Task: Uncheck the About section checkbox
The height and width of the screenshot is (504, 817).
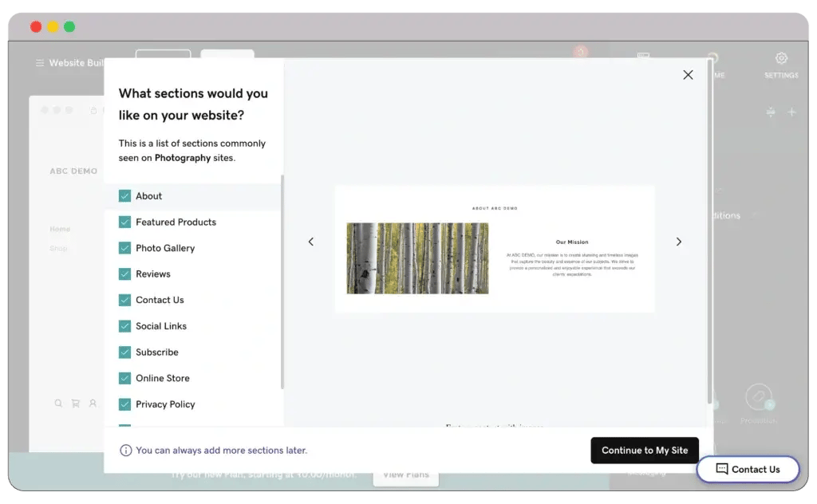Action: point(124,196)
